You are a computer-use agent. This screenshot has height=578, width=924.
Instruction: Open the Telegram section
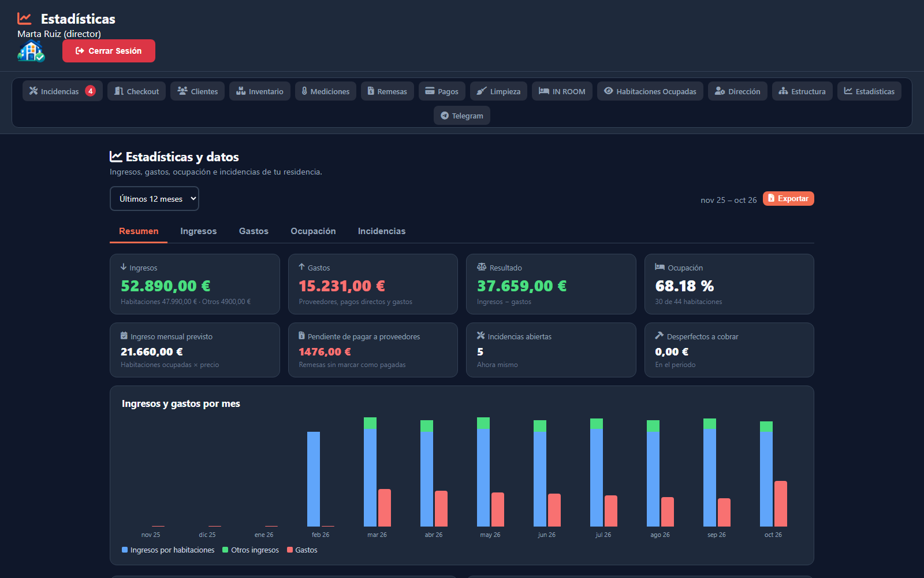[462, 116]
